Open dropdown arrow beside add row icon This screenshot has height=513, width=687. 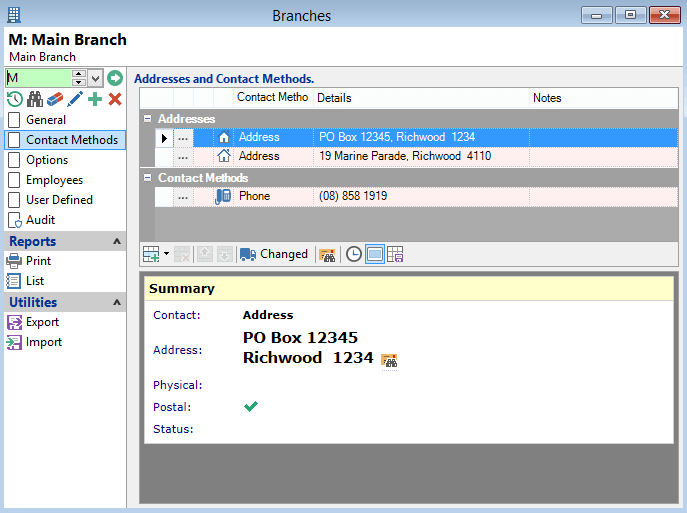166,254
